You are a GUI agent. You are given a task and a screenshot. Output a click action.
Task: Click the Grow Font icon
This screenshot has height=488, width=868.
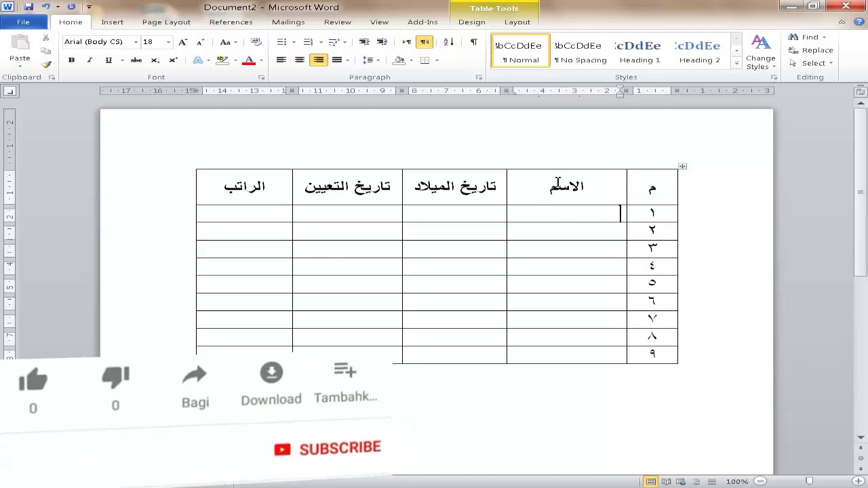182,42
